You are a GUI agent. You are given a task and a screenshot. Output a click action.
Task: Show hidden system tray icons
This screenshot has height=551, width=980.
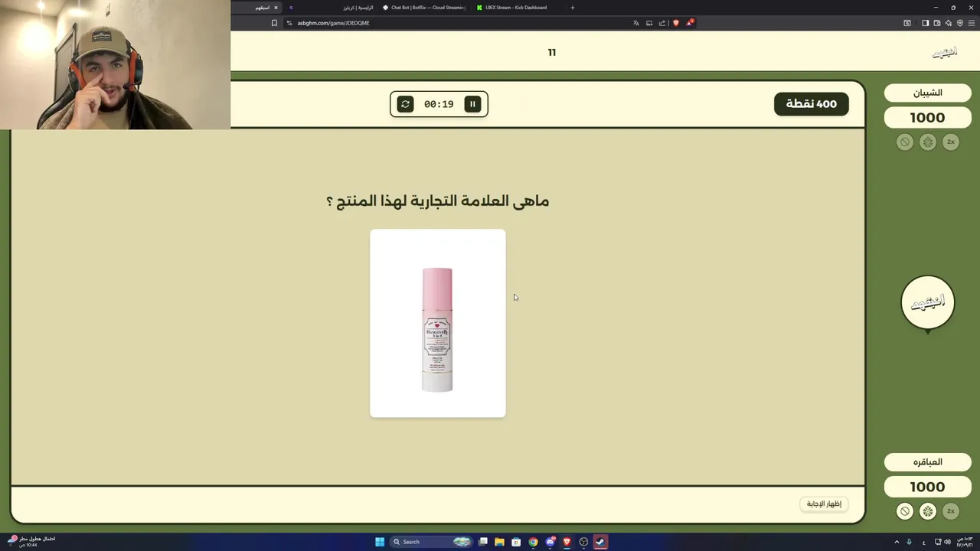coord(897,542)
